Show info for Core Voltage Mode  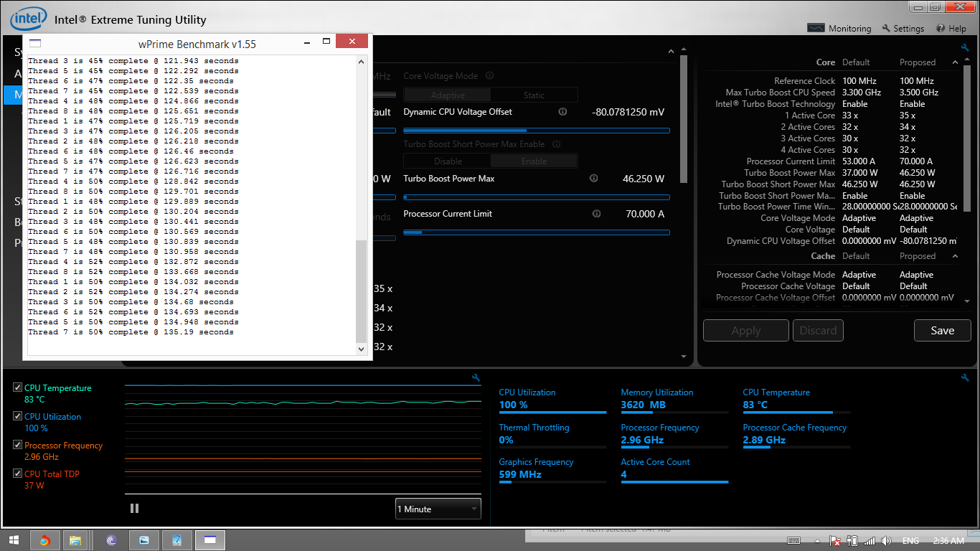tap(489, 75)
